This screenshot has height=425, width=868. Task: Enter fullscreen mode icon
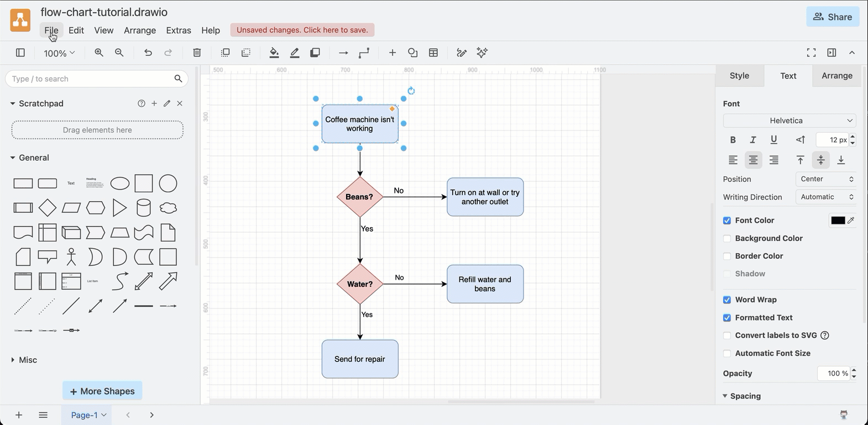811,53
